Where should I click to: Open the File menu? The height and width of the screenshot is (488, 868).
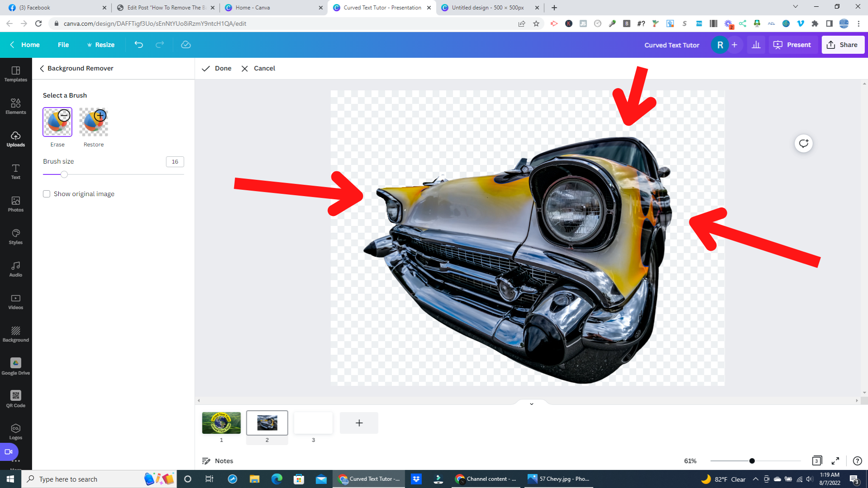pos(63,45)
